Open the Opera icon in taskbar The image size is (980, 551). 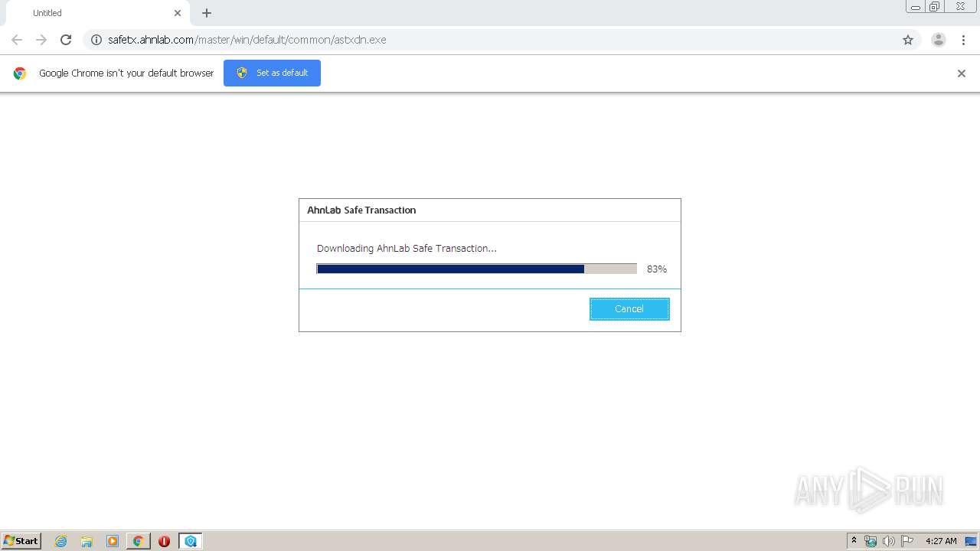coord(164,541)
